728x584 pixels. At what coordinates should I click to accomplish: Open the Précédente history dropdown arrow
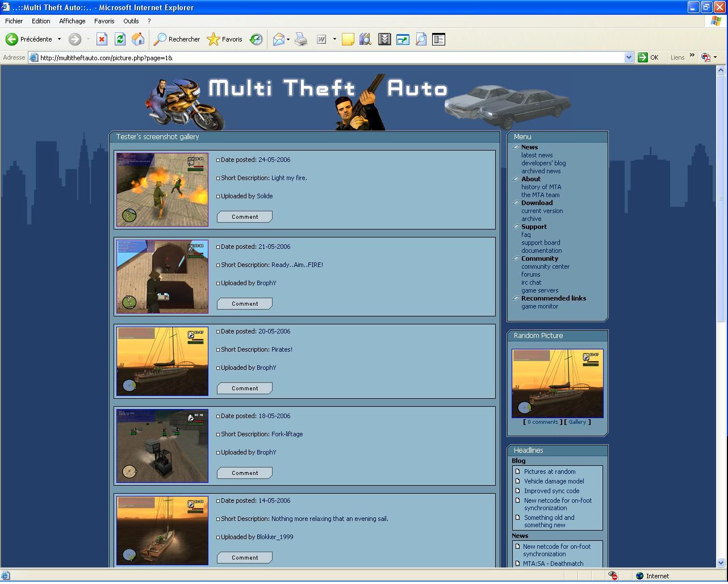(x=59, y=39)
